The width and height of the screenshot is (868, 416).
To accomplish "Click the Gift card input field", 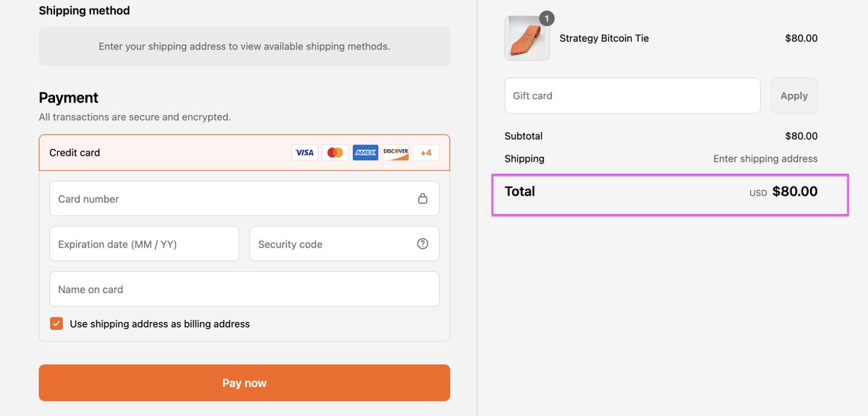I will [x=631, y=95].
